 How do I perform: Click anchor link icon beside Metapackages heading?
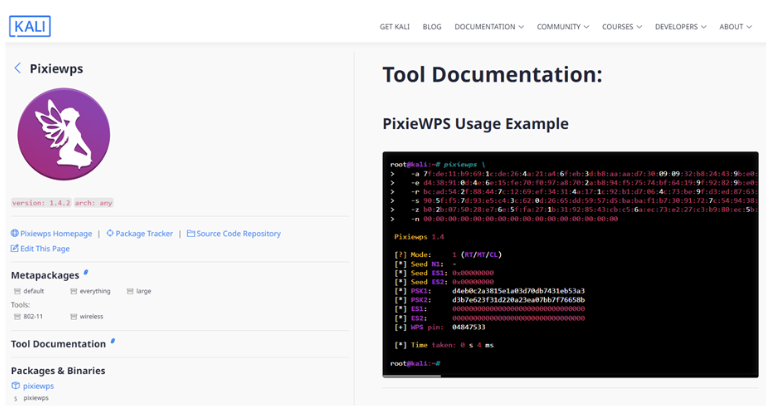[86, 272]
